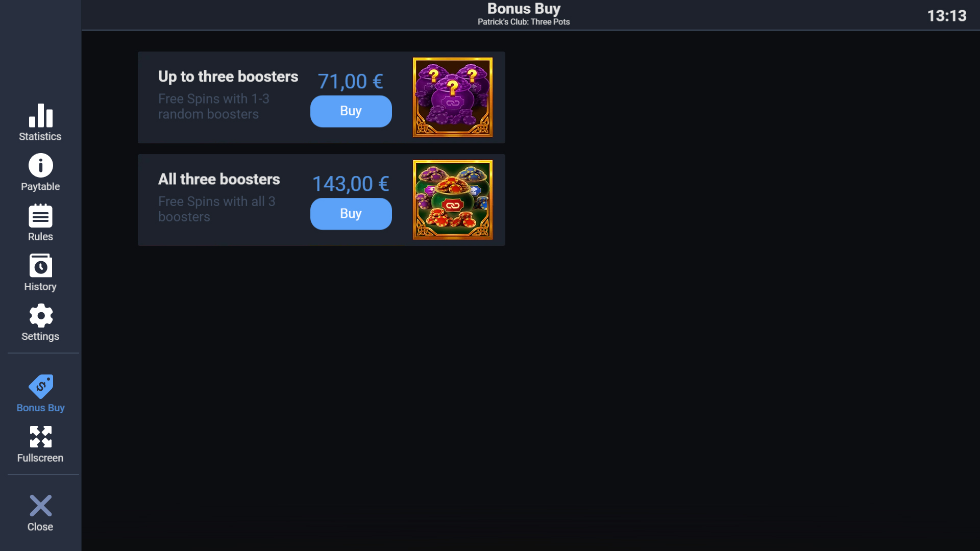Click the 143,00 € price label
The image size is (980, 551).
(x=351, y=184)
